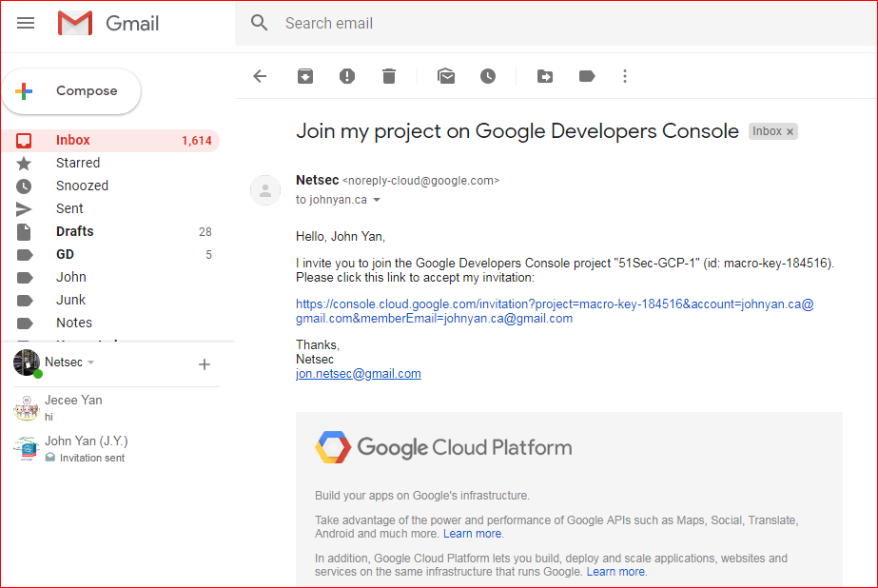Click the GD label tag icon
The width and height of the screenshot is (878, 588).
pos(25,255)
